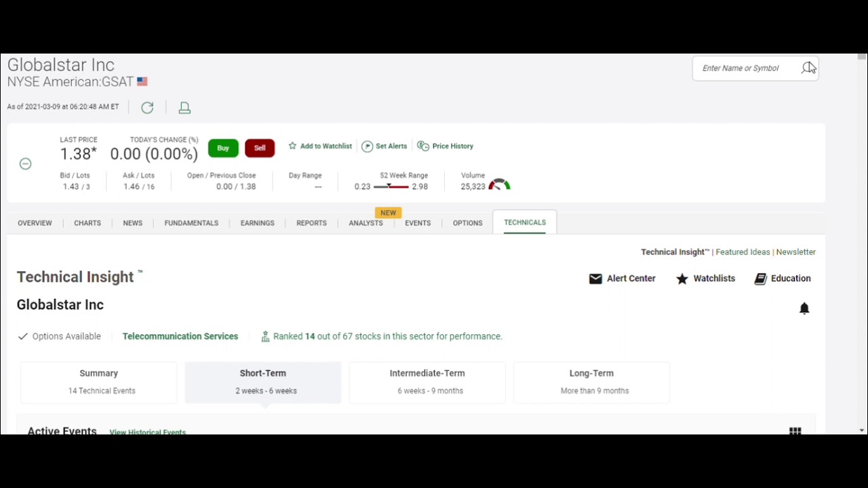Select the Summary technical events card
The image size is (868, 488).
(x=99, y=382)
